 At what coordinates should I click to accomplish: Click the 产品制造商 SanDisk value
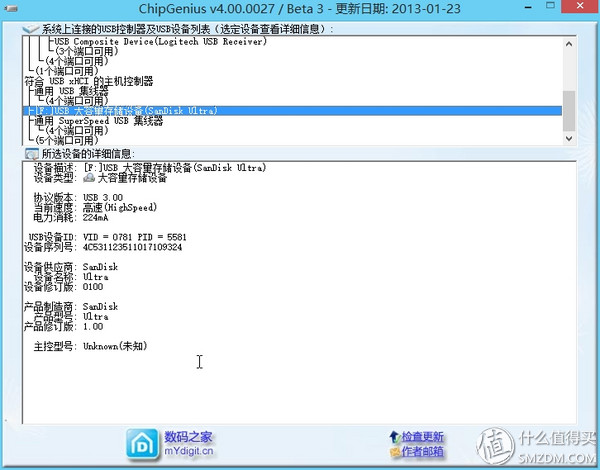(x=100, y=307)
